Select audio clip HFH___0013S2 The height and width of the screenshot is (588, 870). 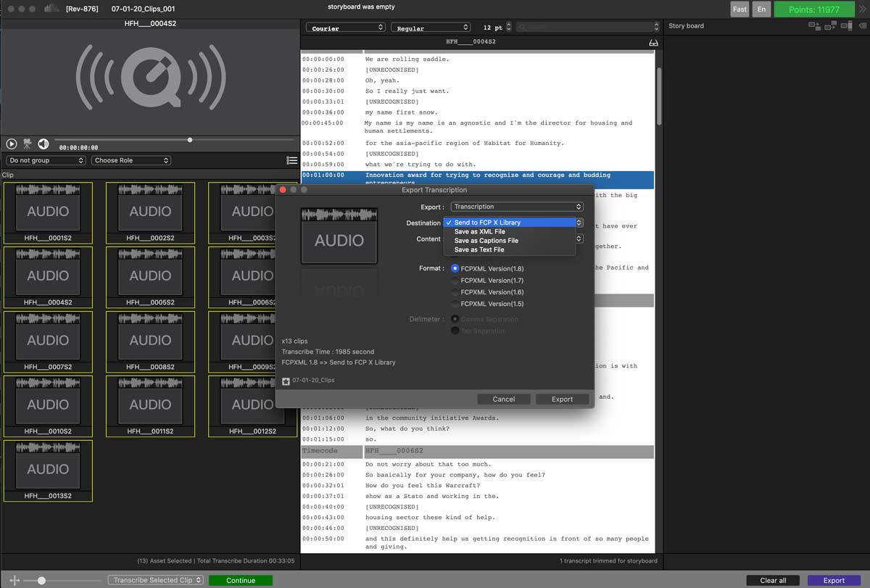[x=48, y=470]
